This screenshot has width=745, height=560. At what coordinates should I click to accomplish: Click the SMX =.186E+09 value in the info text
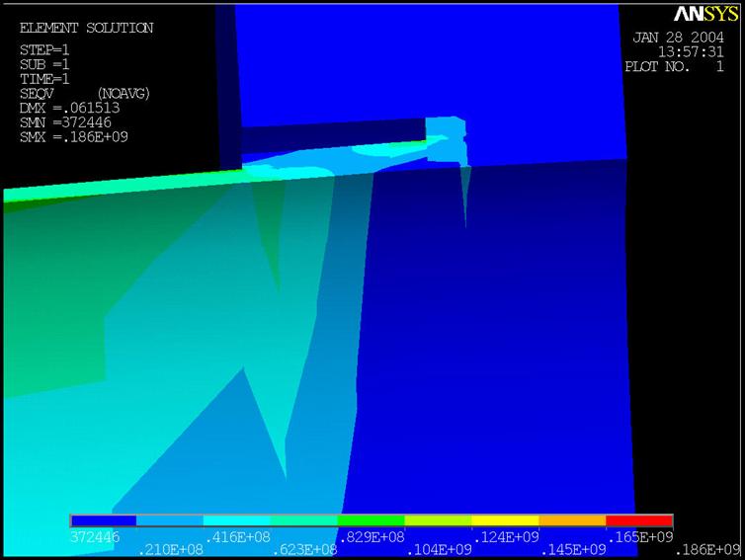74,137
